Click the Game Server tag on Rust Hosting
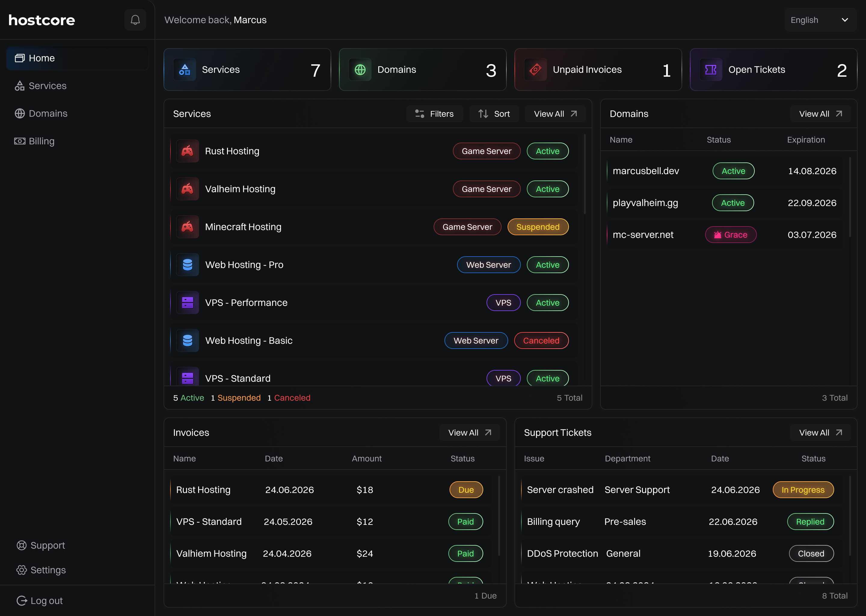The width and height of the screenshot is (866, 616). click(x=487, y=151)
